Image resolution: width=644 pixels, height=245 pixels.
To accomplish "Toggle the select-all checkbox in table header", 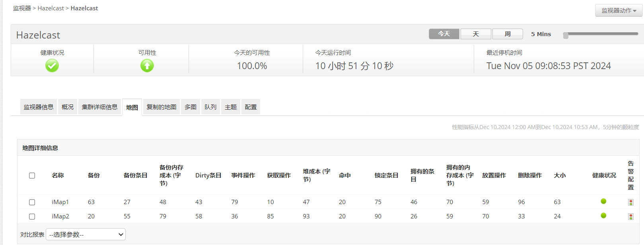I will pyautogui.click(x=32, y=176).
